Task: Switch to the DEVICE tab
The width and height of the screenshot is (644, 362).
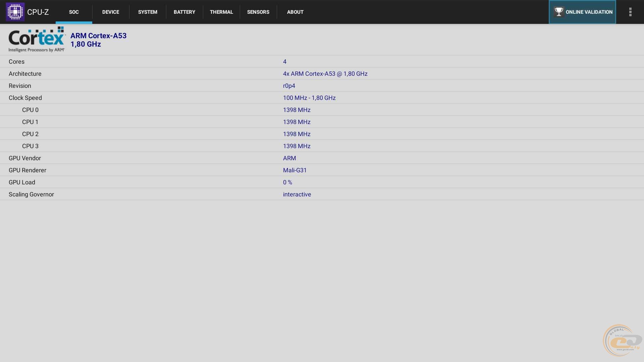Action: coord(111,12)
